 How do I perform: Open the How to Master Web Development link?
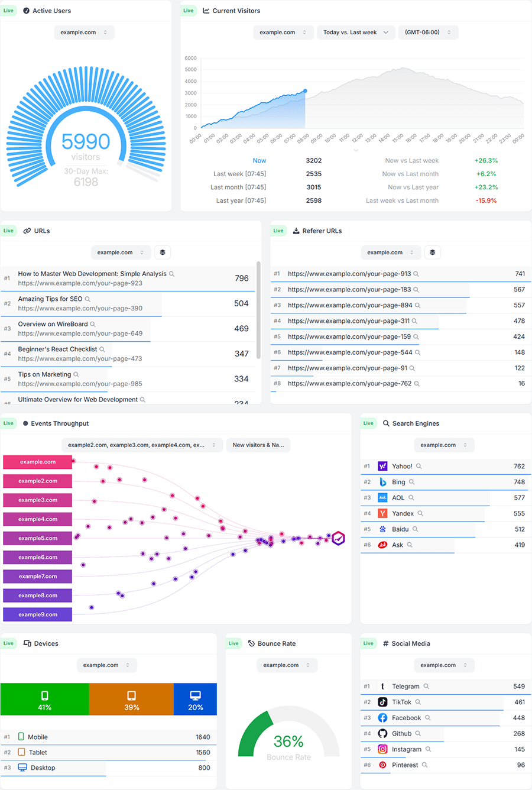[92, 274]
